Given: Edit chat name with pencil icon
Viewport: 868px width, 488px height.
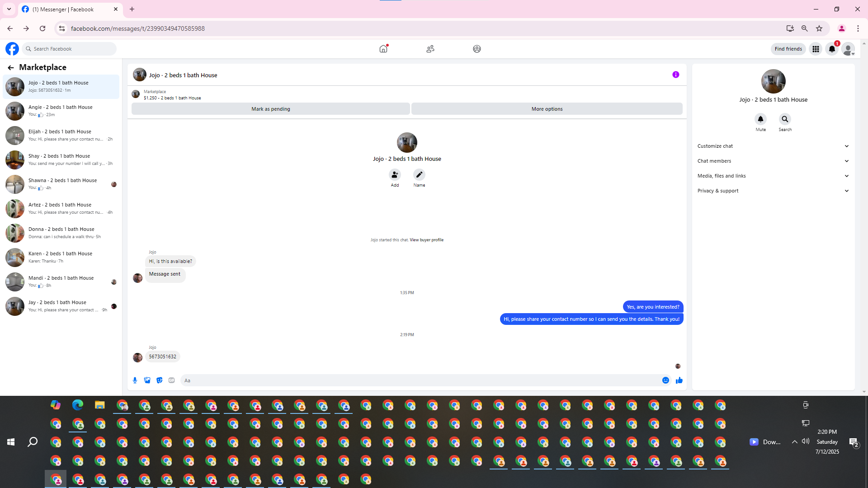Looking at the screenshot, I should (419, 175).
